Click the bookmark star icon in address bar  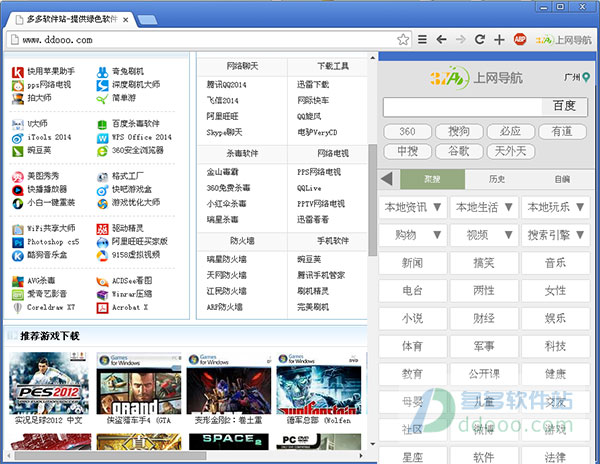click(403, 39)
